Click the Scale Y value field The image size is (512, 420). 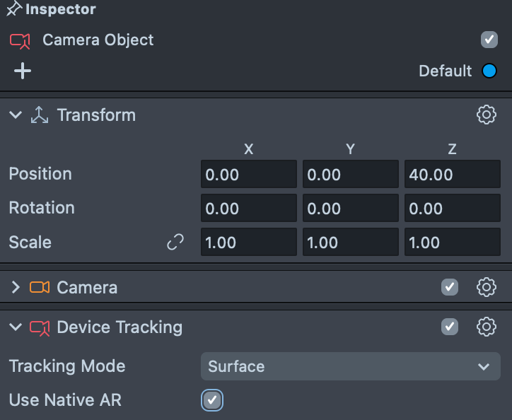pos(349,243)
